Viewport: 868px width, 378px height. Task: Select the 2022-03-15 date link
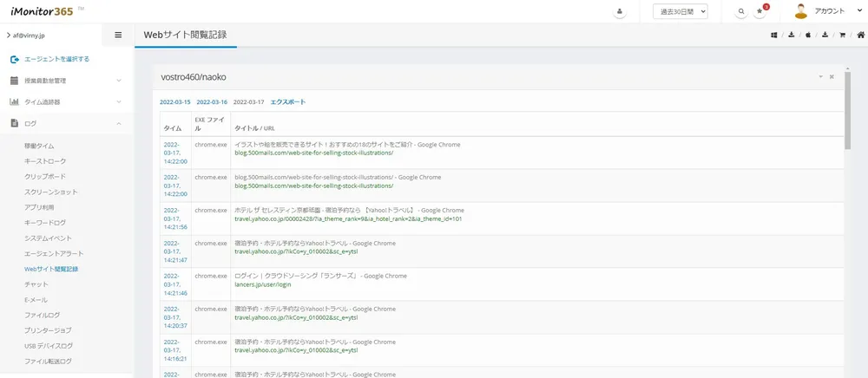click(175, 102)
